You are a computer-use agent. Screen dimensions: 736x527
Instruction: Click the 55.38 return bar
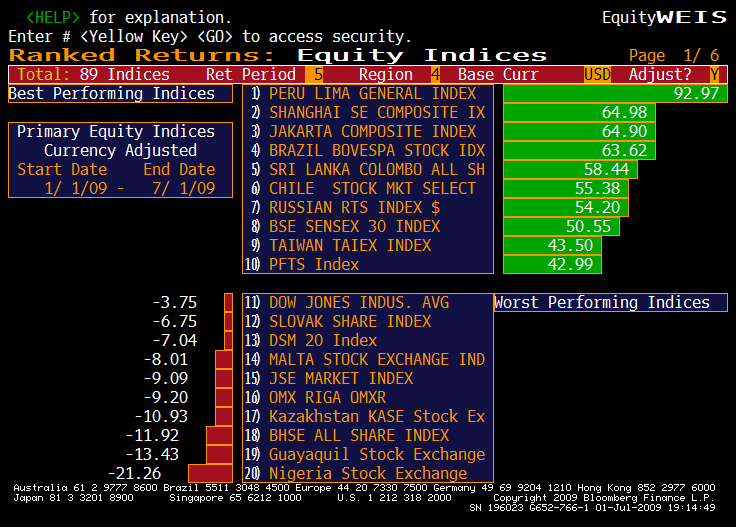coord(566,188)
